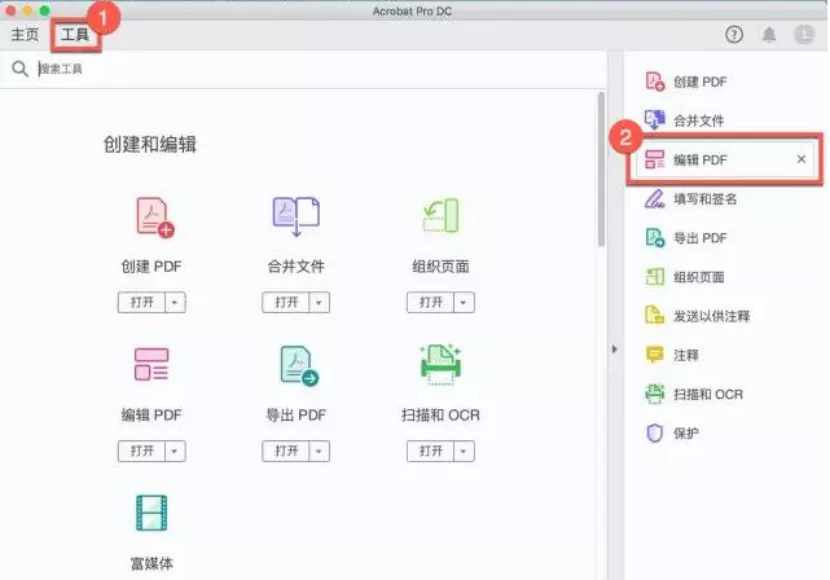Switch to the 主页 tab
Image resolution: width=830 pixels, height=580 pixels.
pos(25,35)
